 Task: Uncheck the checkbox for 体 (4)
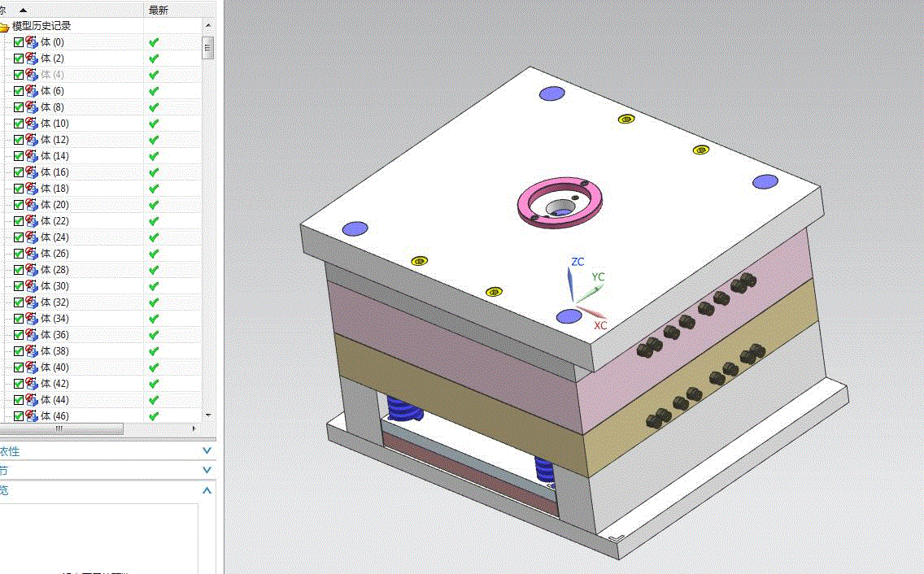18,75
